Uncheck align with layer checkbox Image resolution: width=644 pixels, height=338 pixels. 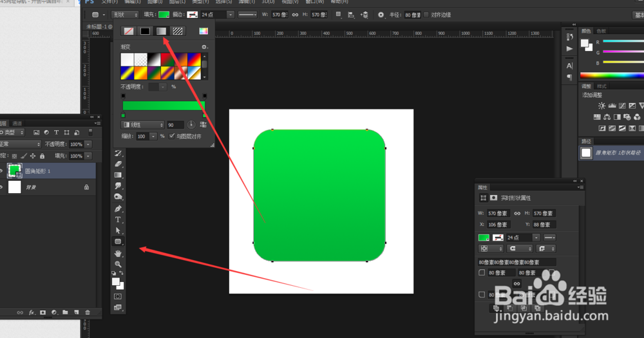click(172, 136)
